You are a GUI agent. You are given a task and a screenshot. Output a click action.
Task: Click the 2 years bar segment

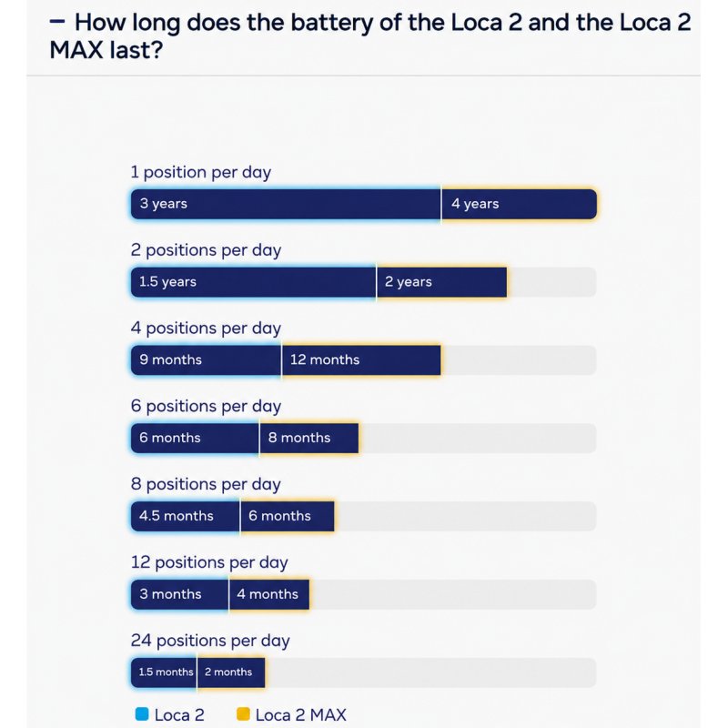[x=441, y=282]
